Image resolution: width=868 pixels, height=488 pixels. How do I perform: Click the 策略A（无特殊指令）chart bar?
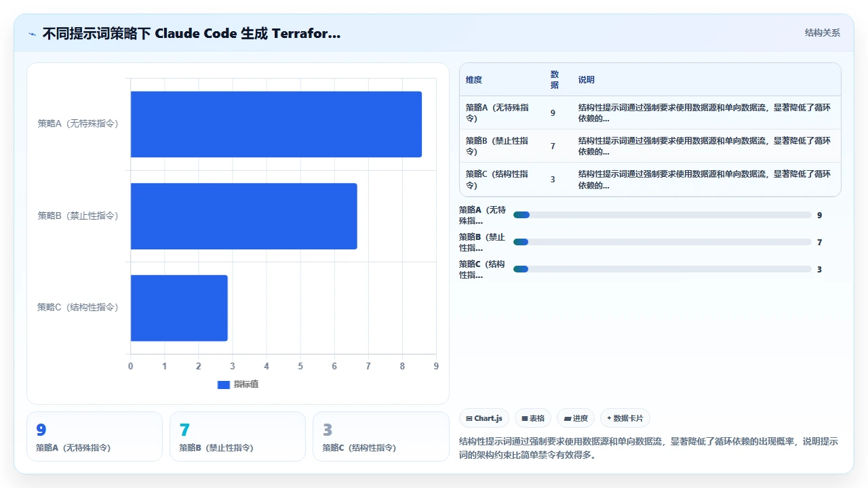tap(276, 124)
